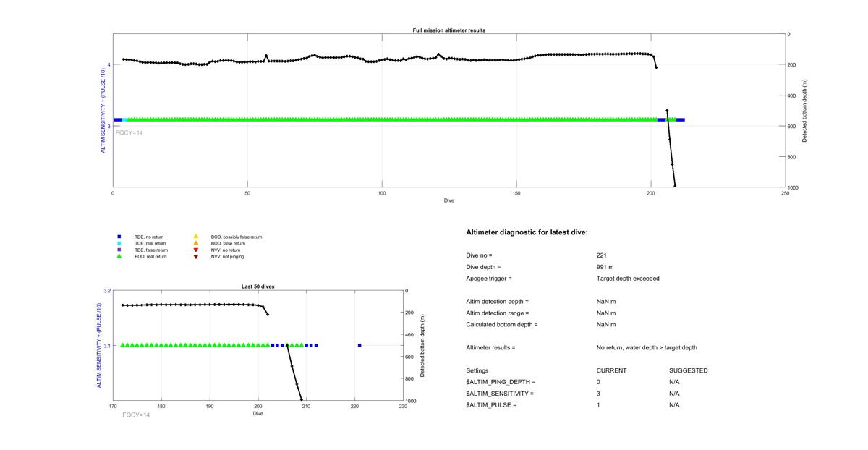This screenshot has width=868, height=450.
Task: Click the 'Settings' column header
Action: pos(477,370)
